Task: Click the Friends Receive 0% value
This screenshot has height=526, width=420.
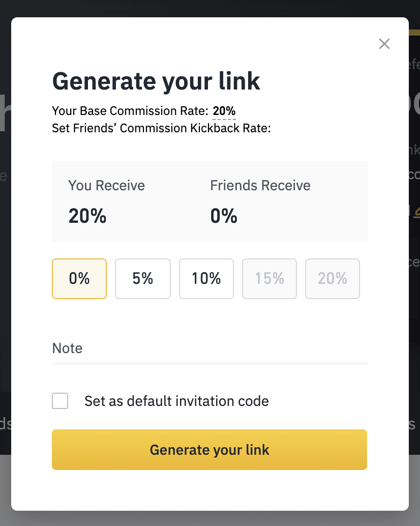Action: 224,216
